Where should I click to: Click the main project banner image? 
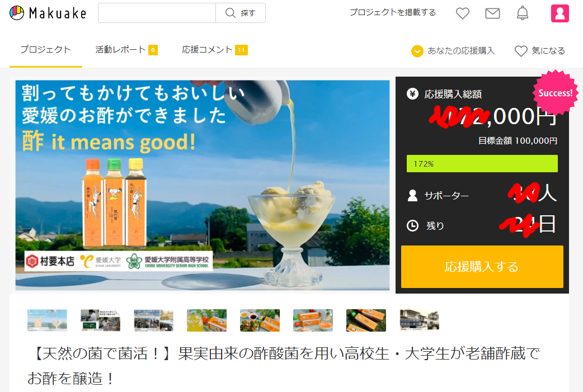pos(203,185)
